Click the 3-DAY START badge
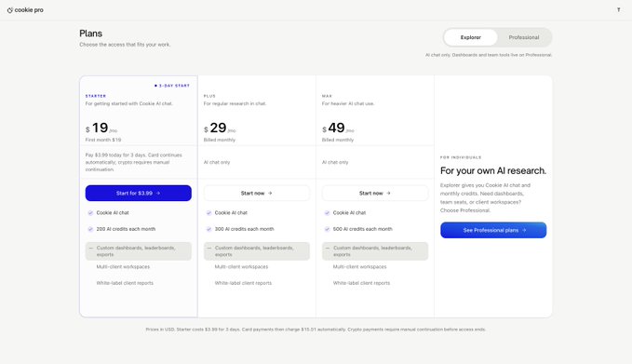The height and width of the screenshot is (364, 632). 172,86
